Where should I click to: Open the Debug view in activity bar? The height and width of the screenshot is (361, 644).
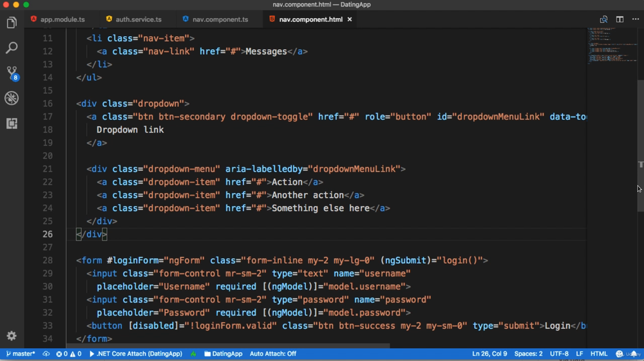pyautogui.click(x=12, y=98)
